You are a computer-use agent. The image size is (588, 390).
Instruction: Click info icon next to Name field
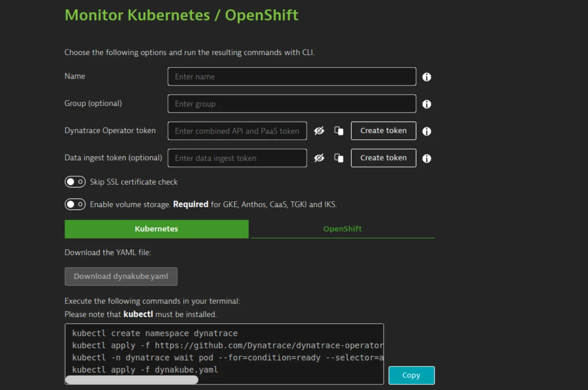click(x=427, y=77)
